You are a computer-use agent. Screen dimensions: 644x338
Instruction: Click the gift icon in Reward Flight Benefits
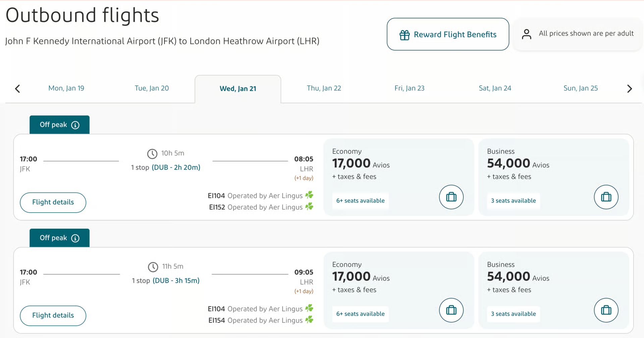tap(405, 35)
